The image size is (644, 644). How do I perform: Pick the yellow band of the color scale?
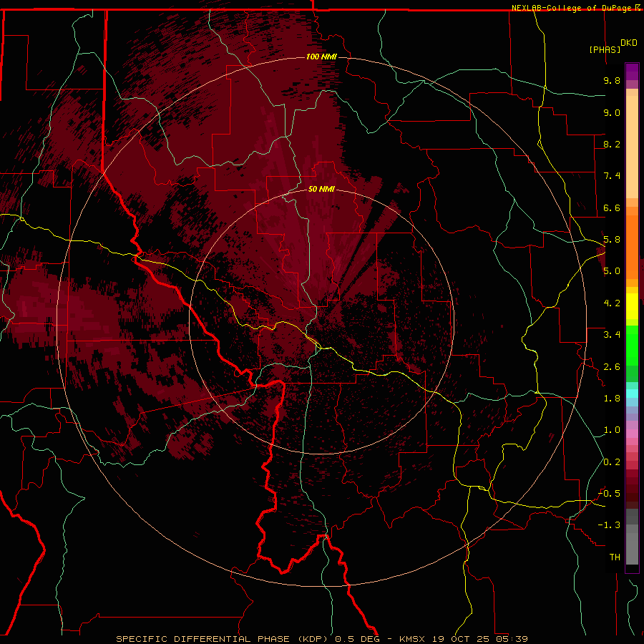tap(632, 306)
